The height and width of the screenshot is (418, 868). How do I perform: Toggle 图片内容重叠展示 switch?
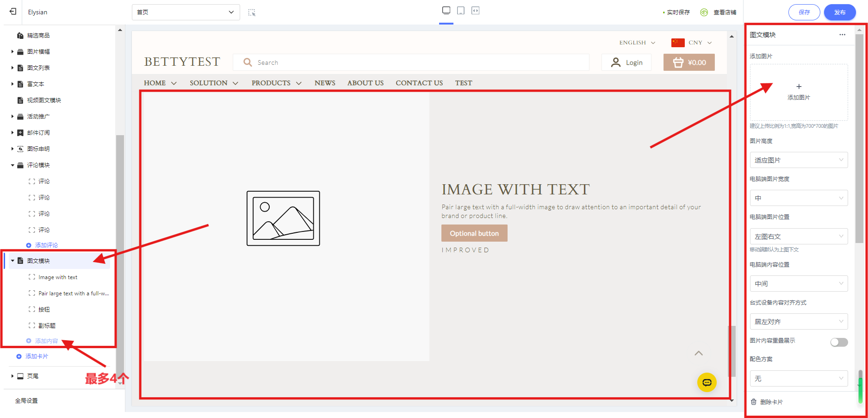click(839, 342)
